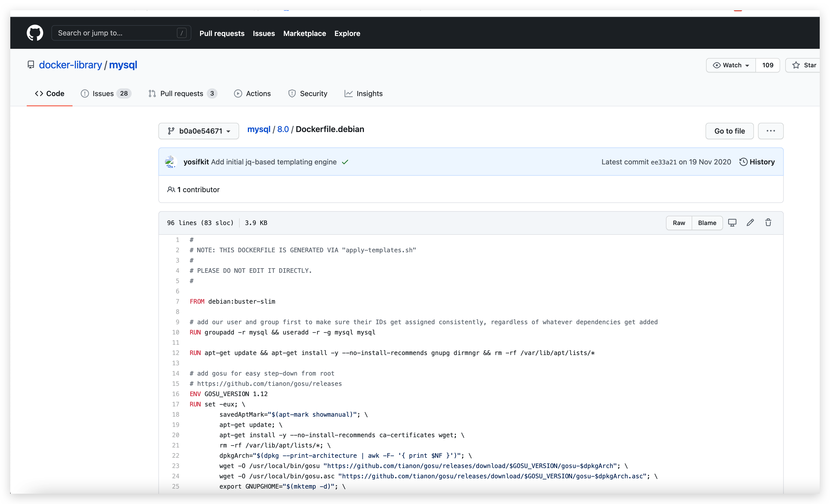The width and height of the screenshot is (830, 504).
Task: Switch to the Insights tab
Action: 364,94
